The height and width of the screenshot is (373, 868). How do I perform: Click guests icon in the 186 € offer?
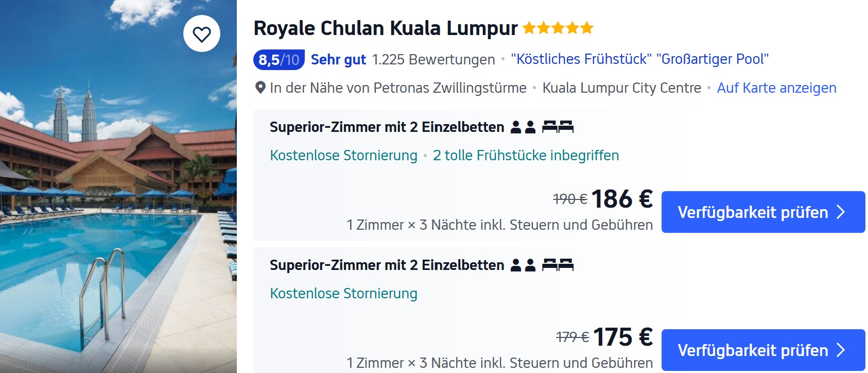(x=523, y=127)
